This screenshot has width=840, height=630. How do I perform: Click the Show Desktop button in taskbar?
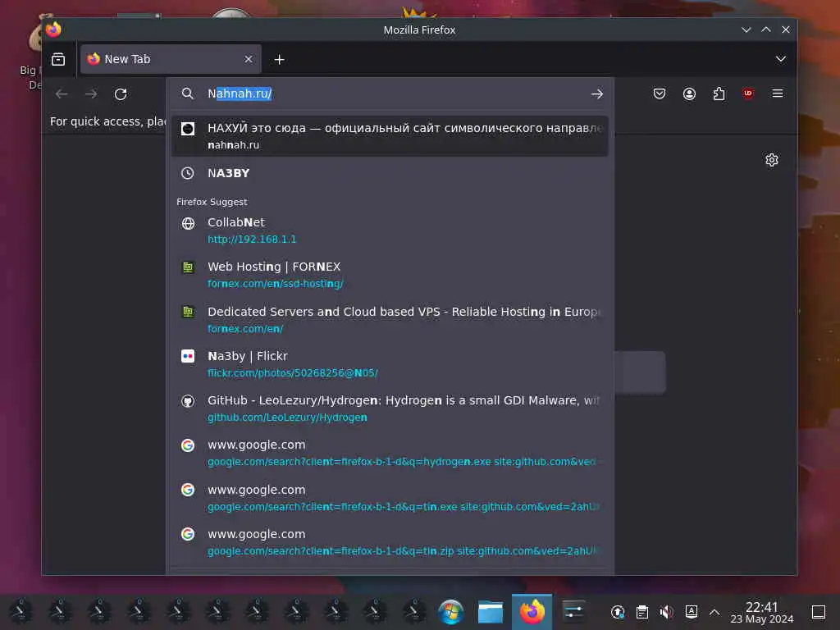coord(819,612)
